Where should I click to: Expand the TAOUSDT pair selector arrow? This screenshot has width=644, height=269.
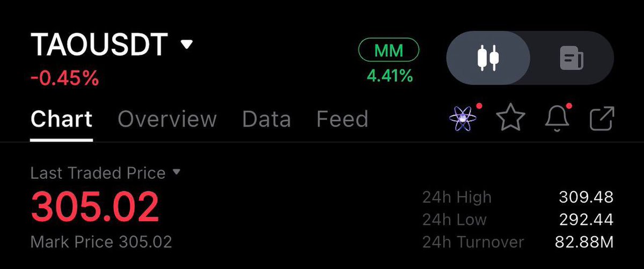[x=186, y=45]
